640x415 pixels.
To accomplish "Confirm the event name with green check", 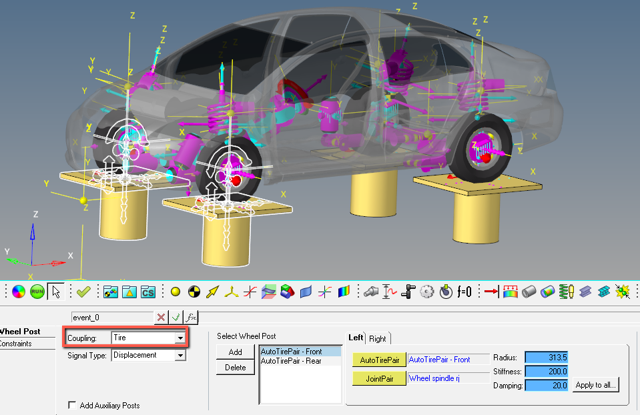I will [174, 317].
